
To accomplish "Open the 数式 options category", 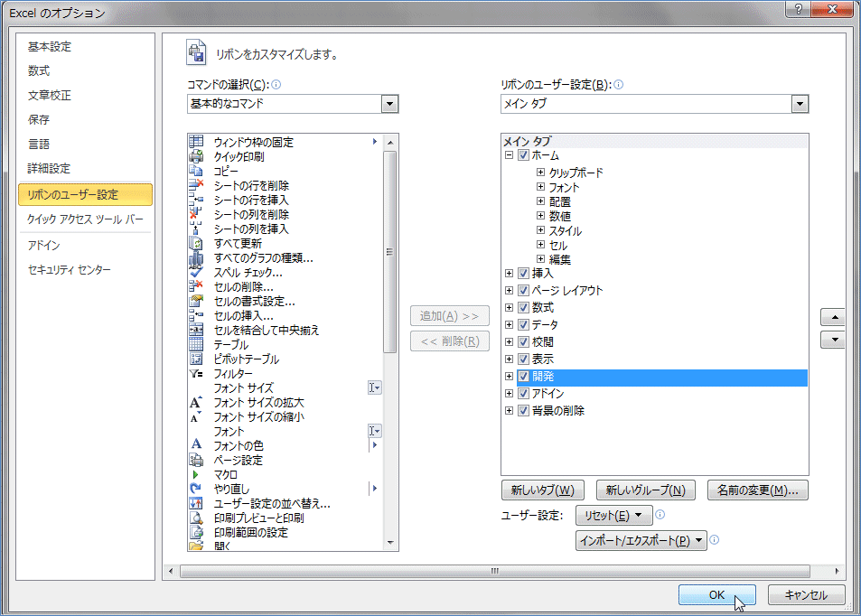I will pos(39,70).
